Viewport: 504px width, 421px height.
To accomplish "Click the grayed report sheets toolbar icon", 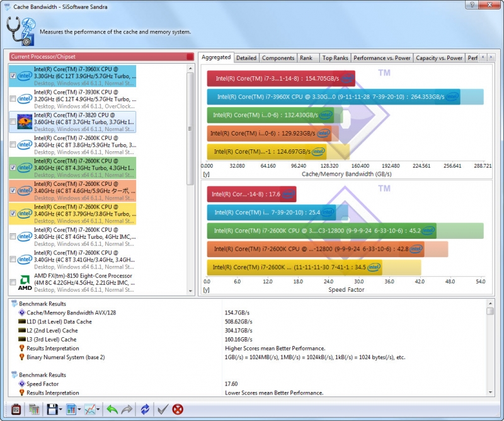I will tap(34, 410).
